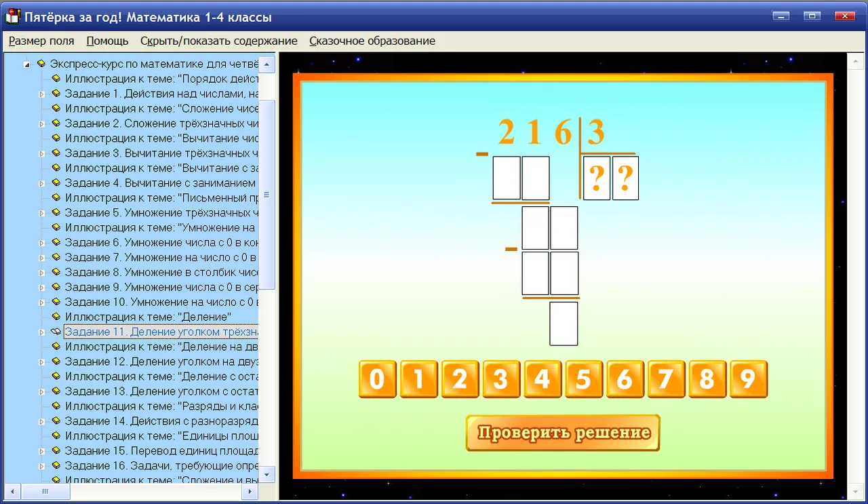Click the icon beside Иллюстрация "Порядок дейст" row
Image resolution: width=868 pixels, height=504 pixels.
tap(56, 79)
